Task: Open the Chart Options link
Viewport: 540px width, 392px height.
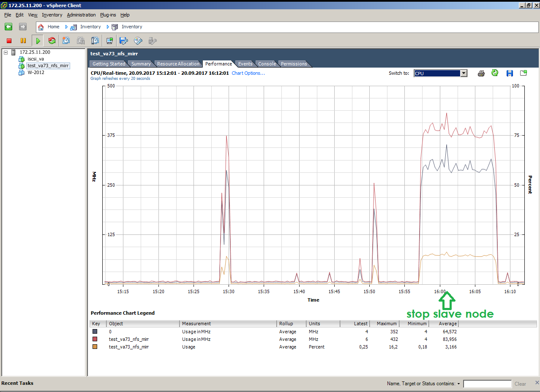Action: click(x=248, y=73)
